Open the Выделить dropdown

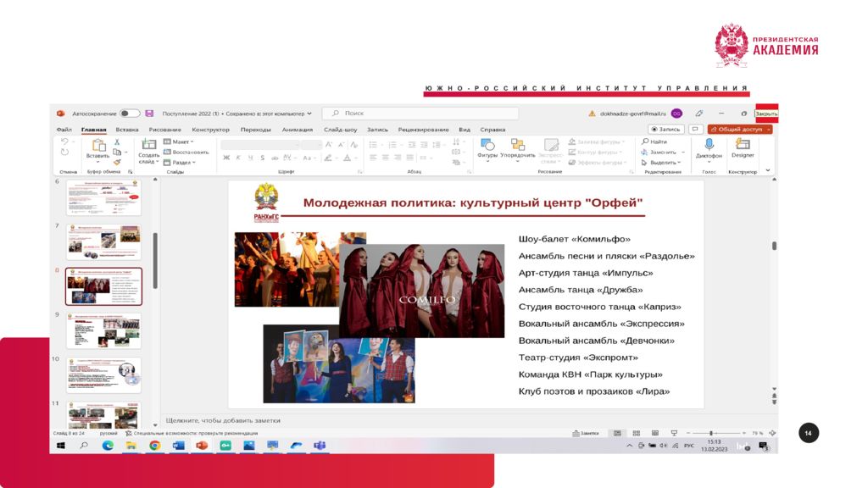(x=661, y=163)
